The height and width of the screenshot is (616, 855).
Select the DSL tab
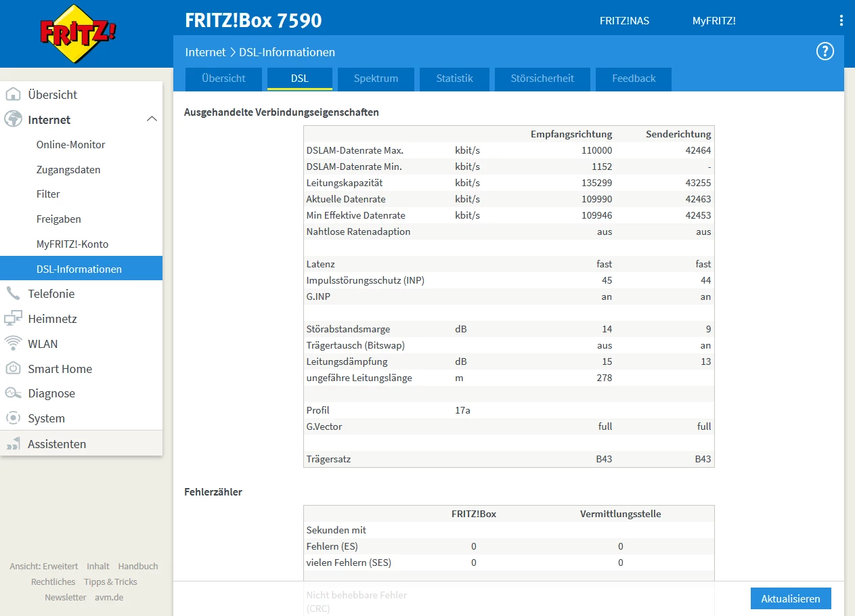click(x=300, y=79)
